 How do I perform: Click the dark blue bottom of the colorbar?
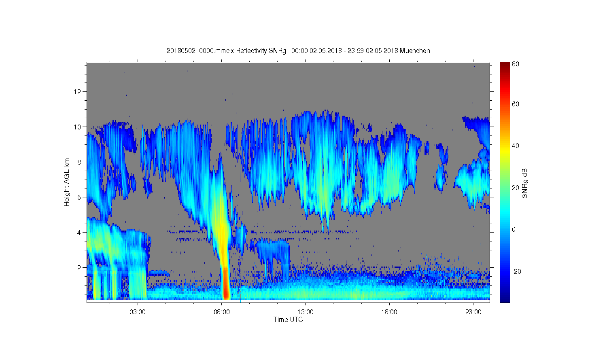[505, 297]
